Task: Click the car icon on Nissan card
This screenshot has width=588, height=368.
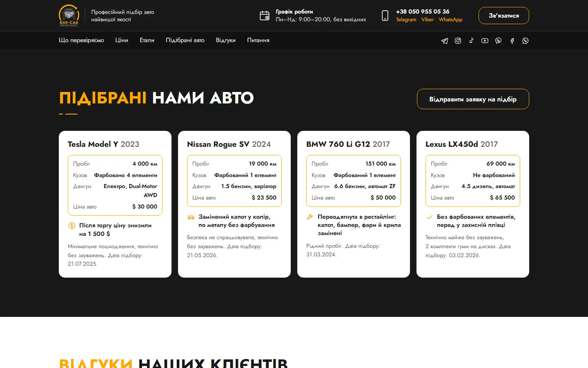Action: click(191, 217)
